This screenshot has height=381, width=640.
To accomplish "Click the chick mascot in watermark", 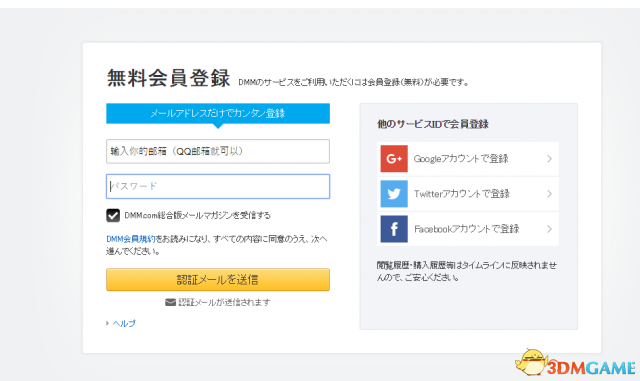I will pos(532,362).
